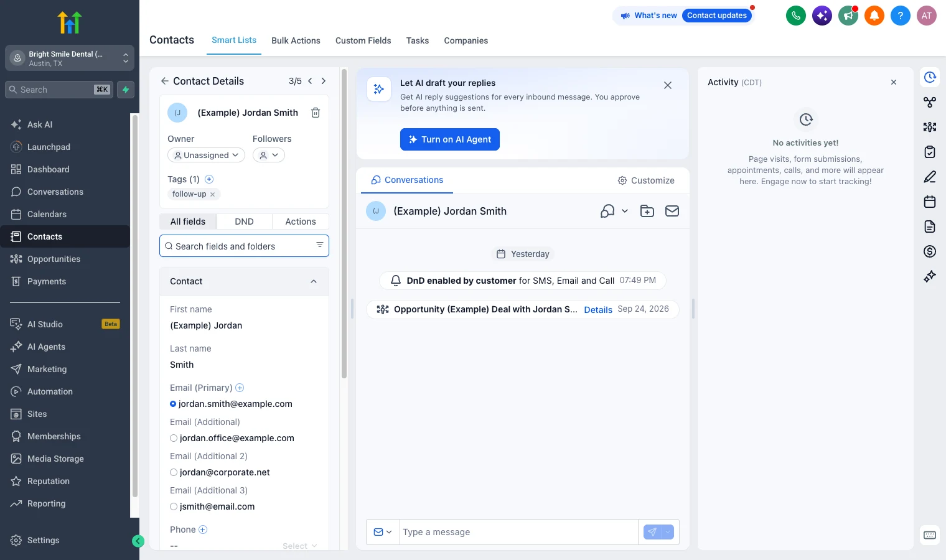Click Turn on AI Agent button

click(450, 139)
